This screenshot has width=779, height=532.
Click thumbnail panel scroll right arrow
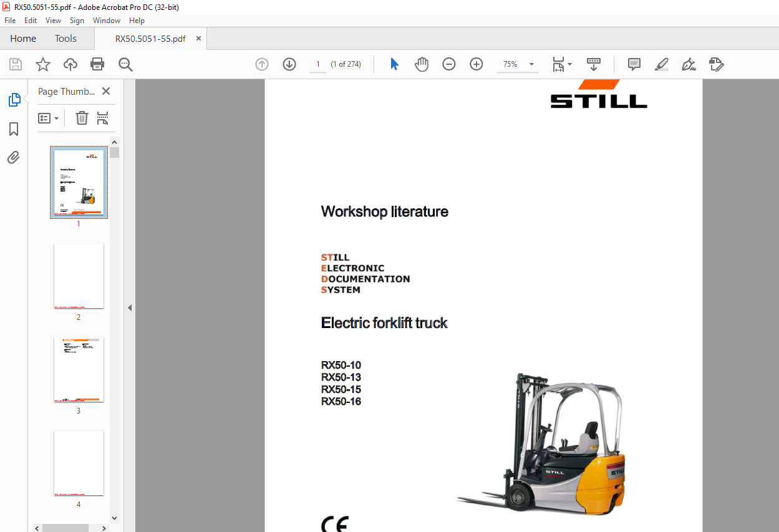(x=105, y=528)
